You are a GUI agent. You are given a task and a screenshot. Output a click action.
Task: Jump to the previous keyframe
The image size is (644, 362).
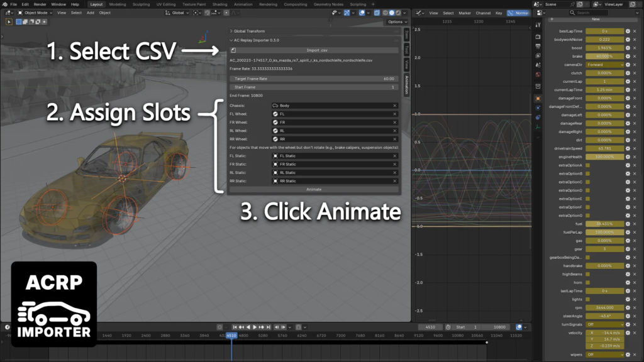click(241, 327)
